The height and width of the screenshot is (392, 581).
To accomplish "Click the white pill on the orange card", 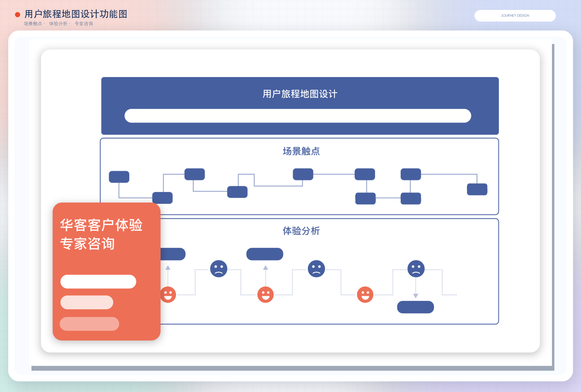I will (x=98, y=282).
